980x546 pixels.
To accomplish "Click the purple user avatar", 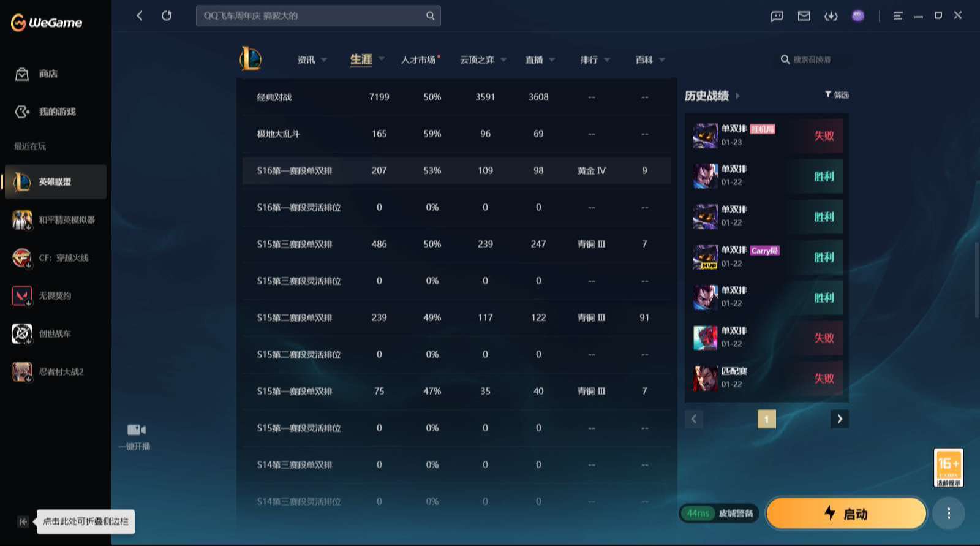I will pyautogui.click(x=858, y=16).
